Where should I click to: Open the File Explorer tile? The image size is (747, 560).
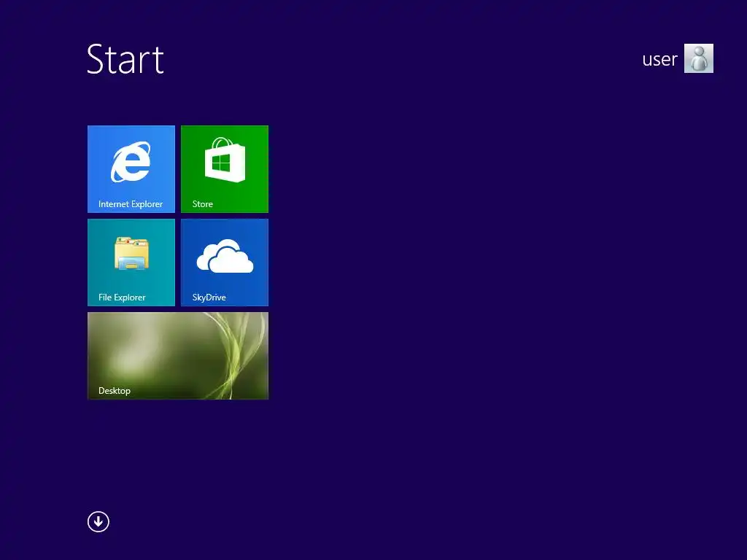(131, 262)
